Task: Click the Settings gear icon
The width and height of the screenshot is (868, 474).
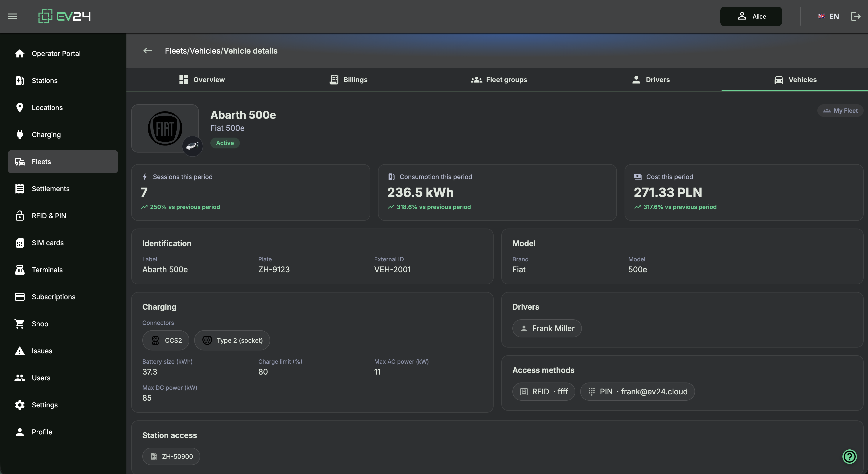Action: click(x=20, y=405)
